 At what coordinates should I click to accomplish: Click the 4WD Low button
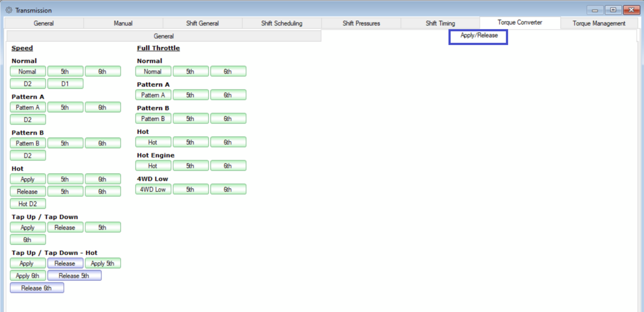tap(153, 189)
